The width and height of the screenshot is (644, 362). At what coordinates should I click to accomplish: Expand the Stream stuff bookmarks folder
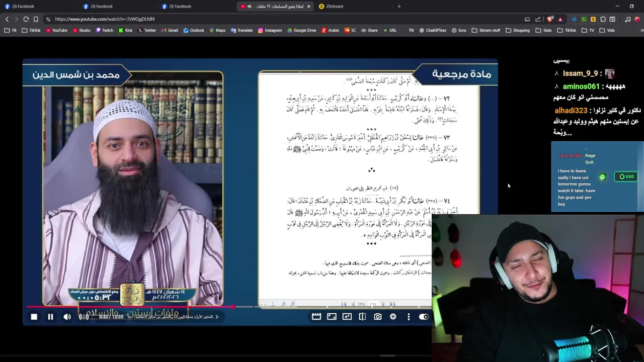(x=486, y=30)
